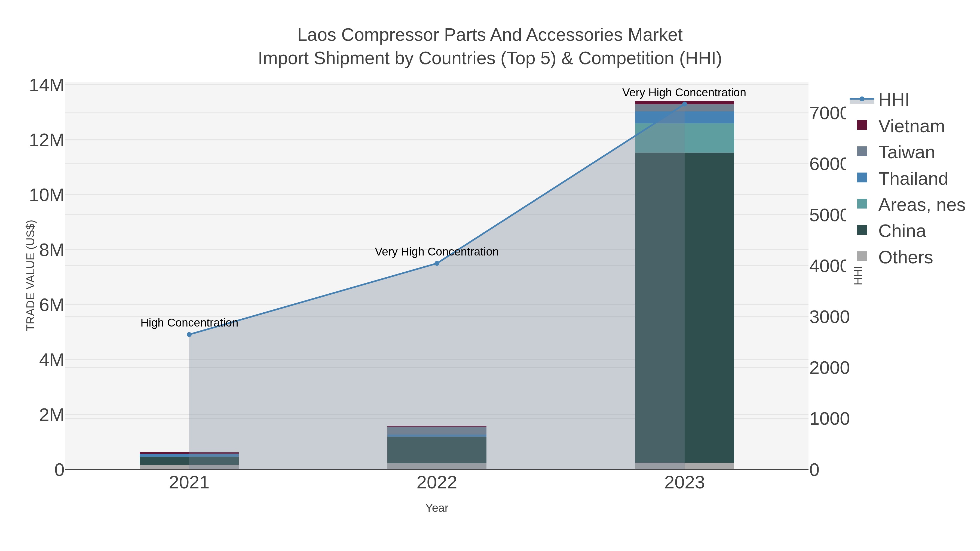
Task: Click the chart title 'Laos Compressor Parts'
Action: coord(490,35)
